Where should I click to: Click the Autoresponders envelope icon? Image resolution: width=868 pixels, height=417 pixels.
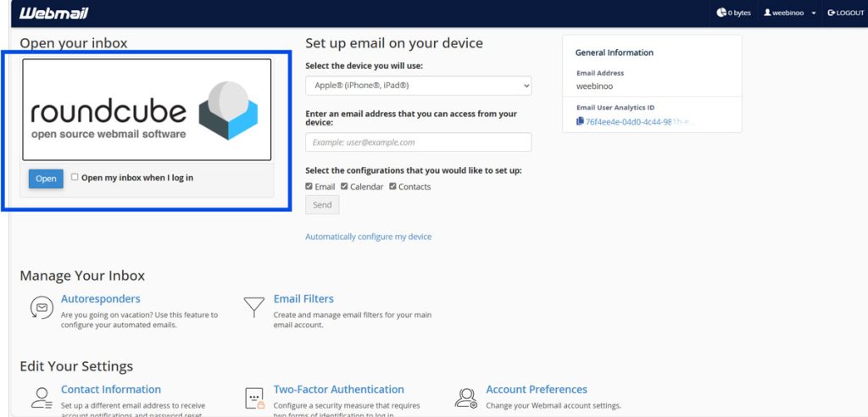click(42, 307)
